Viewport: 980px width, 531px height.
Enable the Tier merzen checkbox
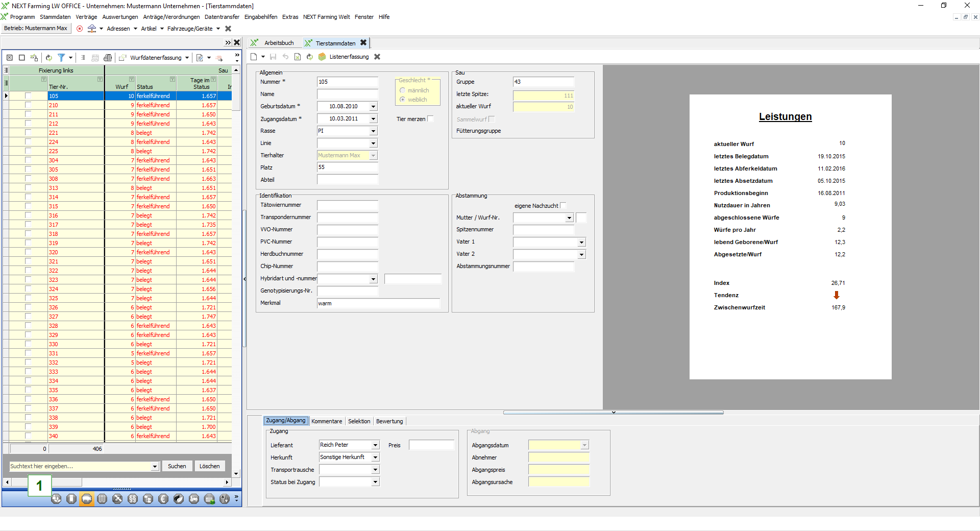pos(430,119)
